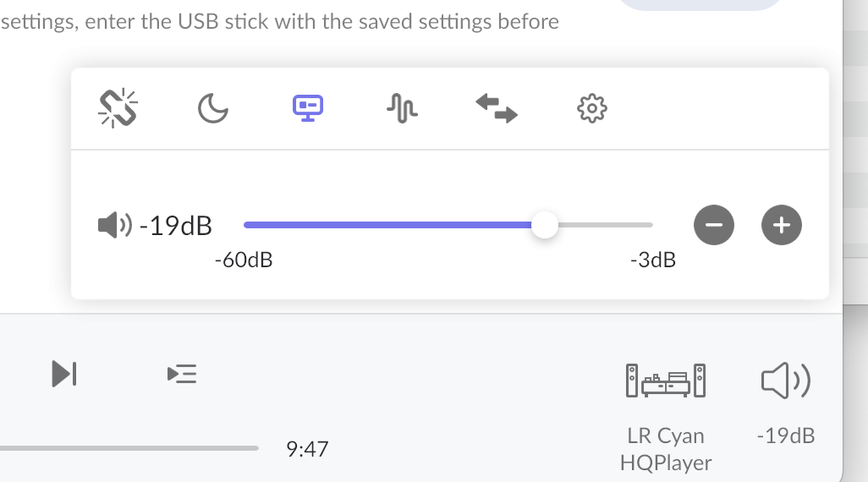Toggle the volume popup via speaker icon
Screen dimensions: 868x482
coord(786,381)
